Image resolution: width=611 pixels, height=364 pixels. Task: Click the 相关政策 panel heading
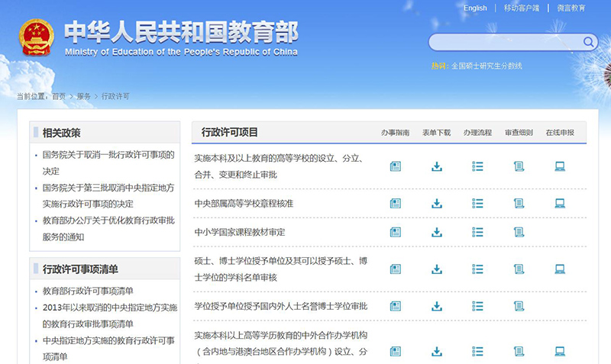click(62, 133)
